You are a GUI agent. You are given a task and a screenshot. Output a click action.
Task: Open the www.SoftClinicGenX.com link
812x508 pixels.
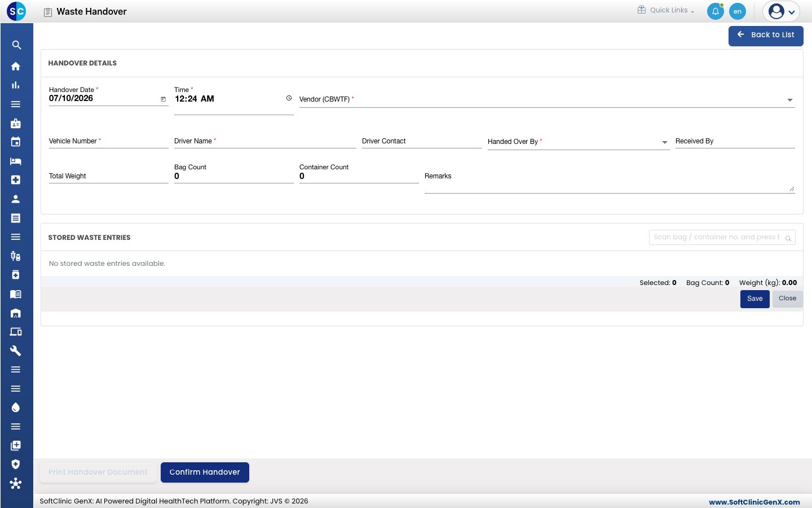pos(754,502)
